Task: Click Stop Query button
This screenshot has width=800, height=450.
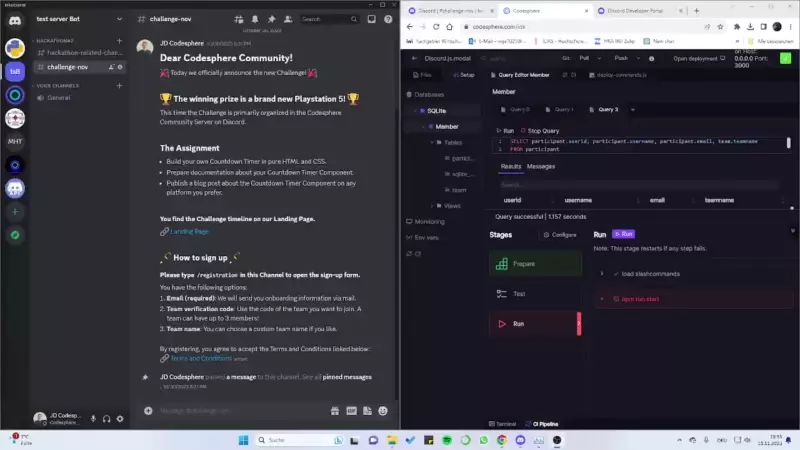Action: tap(540, 131)
